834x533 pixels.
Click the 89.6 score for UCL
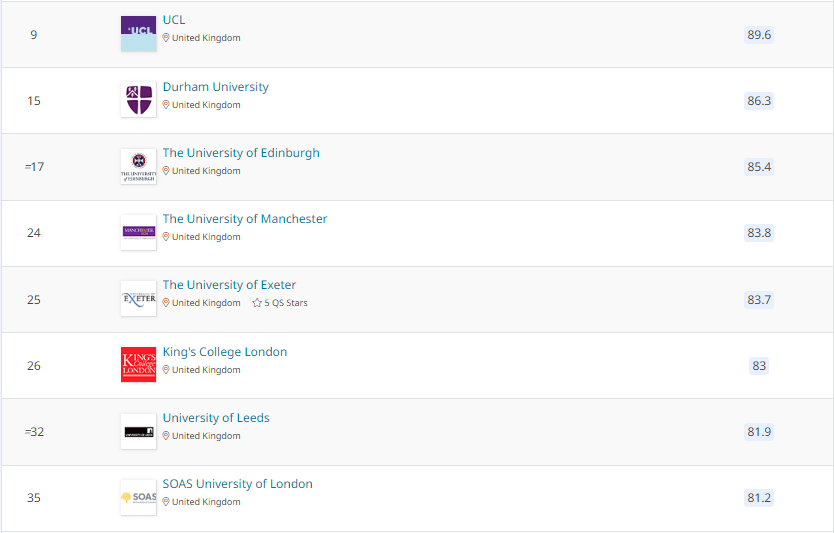(x=759, y=35)
